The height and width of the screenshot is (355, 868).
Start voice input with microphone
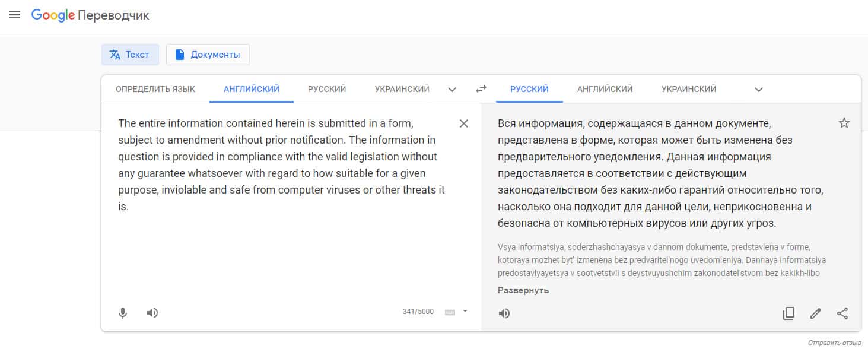point(123,313)
